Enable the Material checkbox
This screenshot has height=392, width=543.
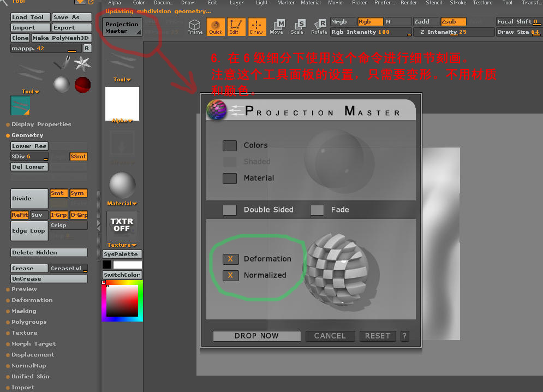click(230, 178)
